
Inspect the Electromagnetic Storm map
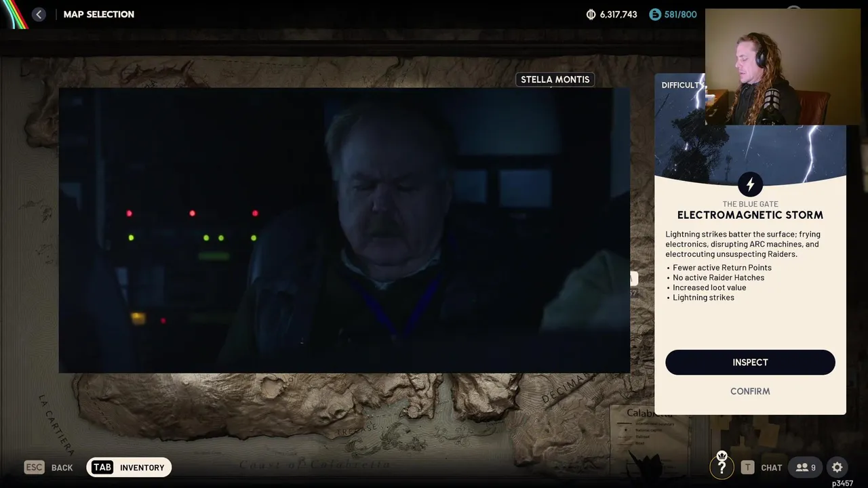click(750, 362)
